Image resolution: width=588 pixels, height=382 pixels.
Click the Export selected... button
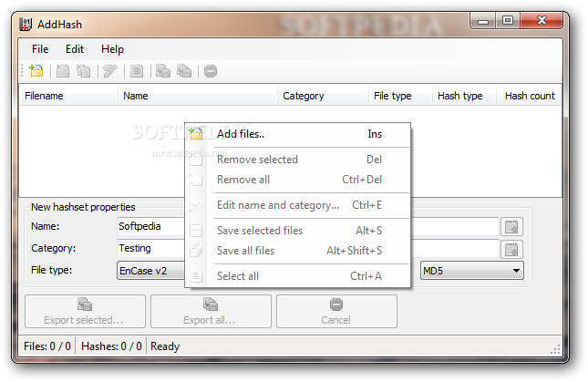click(x=85, y=312)
